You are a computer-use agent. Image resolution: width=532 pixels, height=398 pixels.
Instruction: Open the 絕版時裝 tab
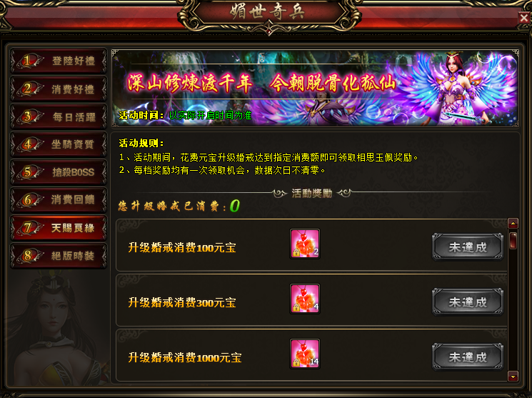click(59, 256)
